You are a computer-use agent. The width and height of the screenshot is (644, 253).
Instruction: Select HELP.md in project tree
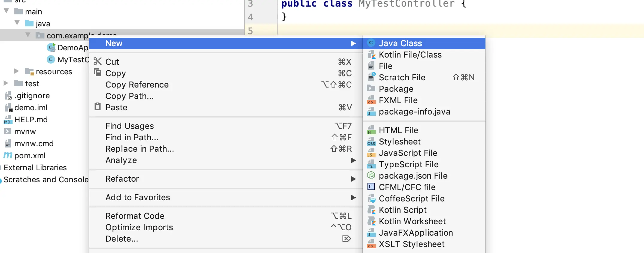pyautogui.click(x=31, y=120)
